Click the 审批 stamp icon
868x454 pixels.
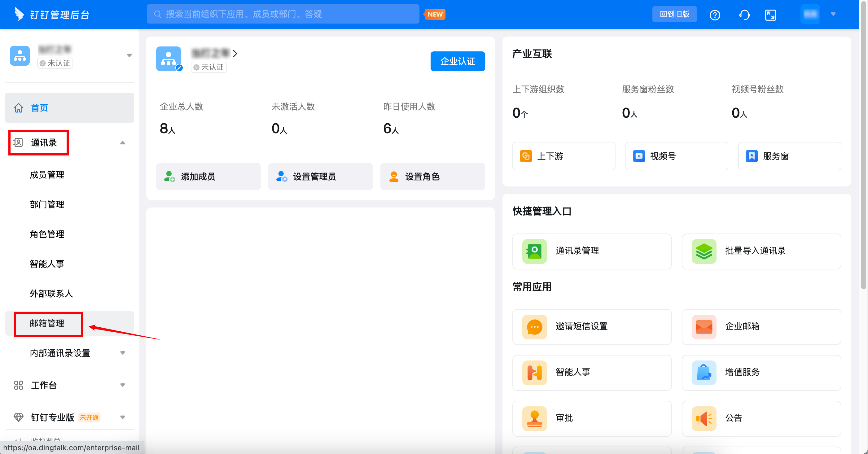(x=534, y=418)
